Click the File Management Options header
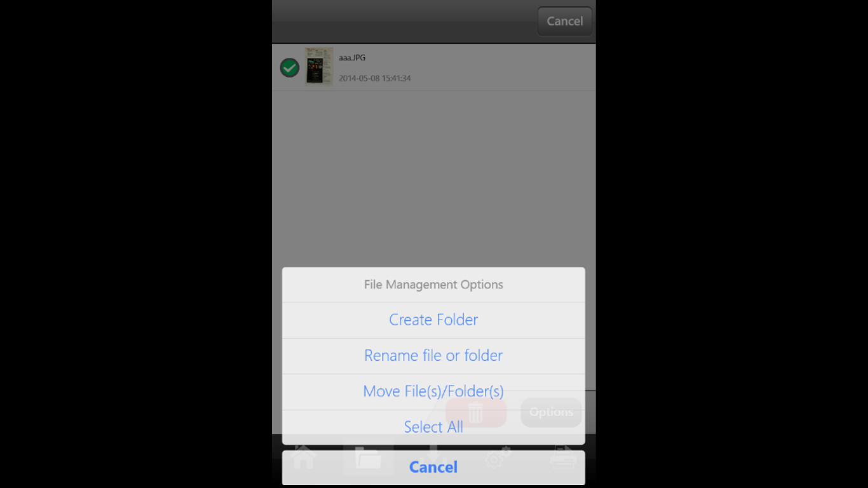Viewport: 868px width, 488px height. click(433, 285)
